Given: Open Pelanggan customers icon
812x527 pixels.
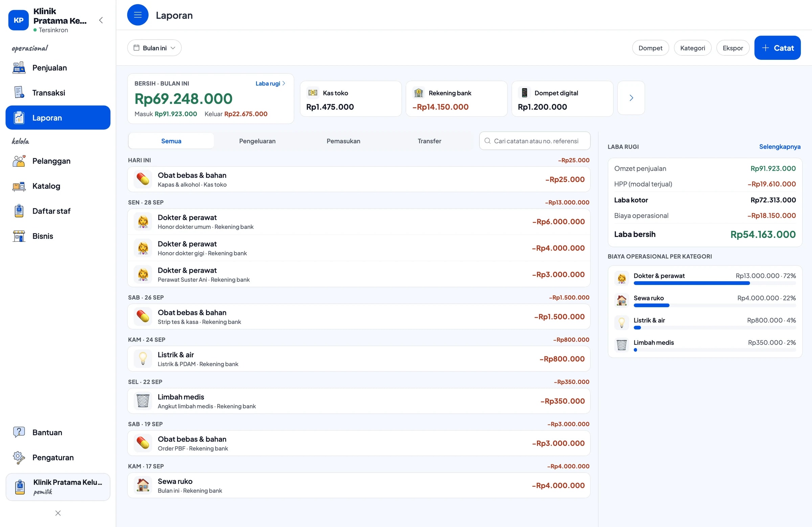Looking at the screenshot, I should 19,161.
